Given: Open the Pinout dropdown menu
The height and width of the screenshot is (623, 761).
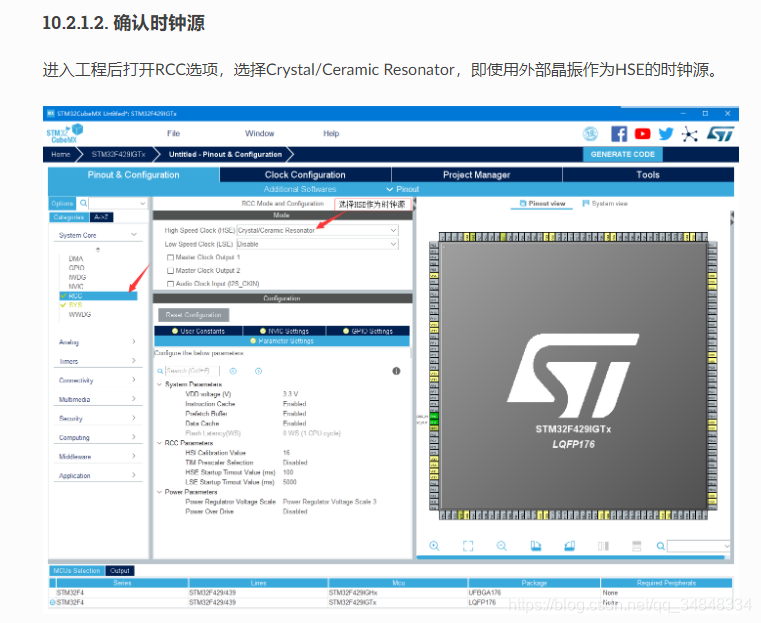Looking at the screenshot, I should 403,189.
